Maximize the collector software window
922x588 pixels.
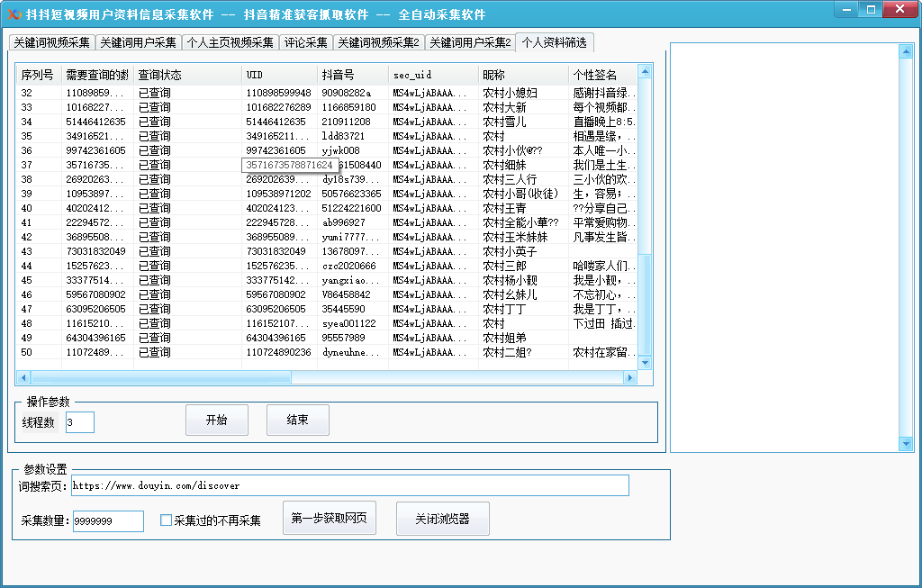(x=872, y=9)
